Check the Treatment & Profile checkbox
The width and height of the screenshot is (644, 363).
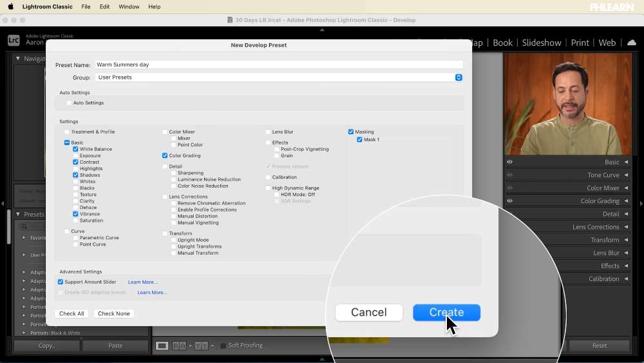67,132
